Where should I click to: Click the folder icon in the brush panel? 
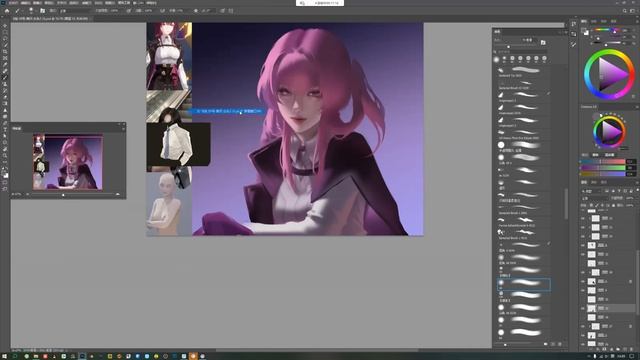[x=543, y=42]
